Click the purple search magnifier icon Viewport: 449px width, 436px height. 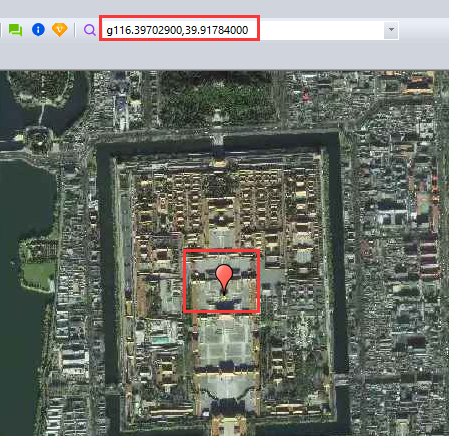coord(90,30)
